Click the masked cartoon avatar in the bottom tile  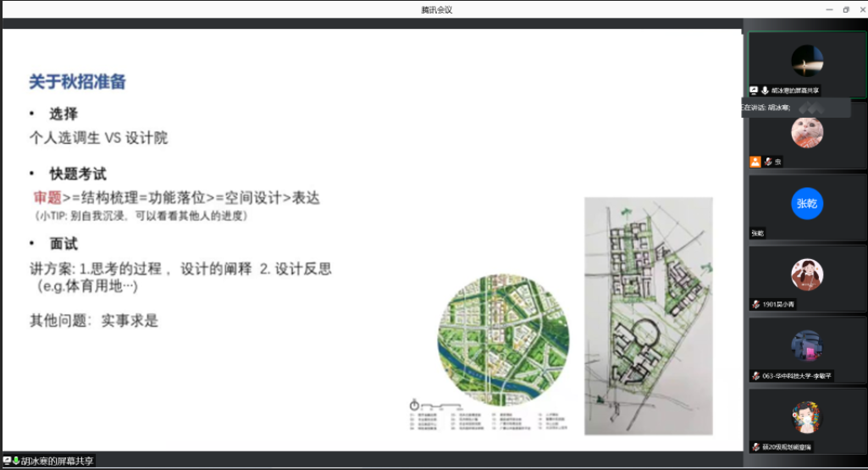pos(807,417)
